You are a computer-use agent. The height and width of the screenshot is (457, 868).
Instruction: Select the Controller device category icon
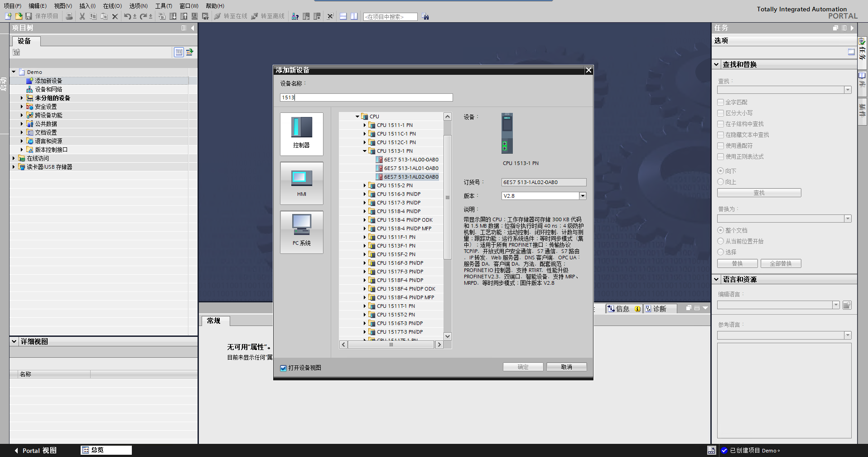coord(302,134)
